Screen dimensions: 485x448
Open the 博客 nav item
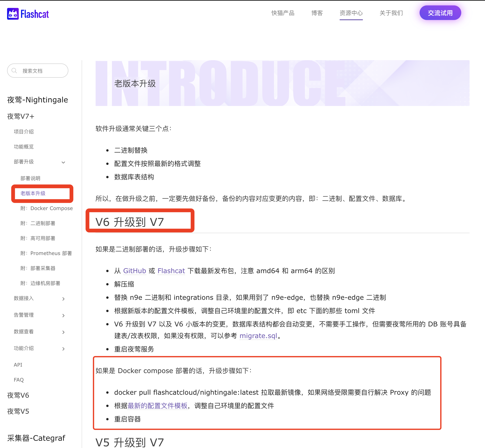(317, 13)
